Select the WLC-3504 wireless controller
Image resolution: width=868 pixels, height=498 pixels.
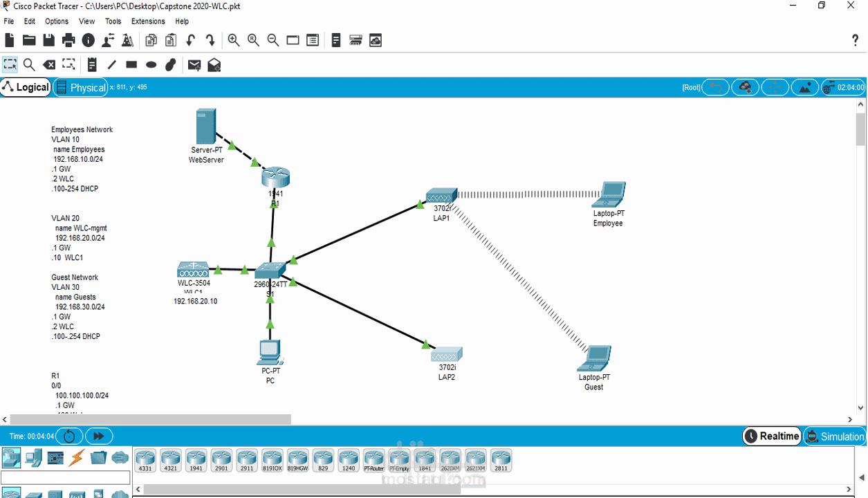click(194, 269)
